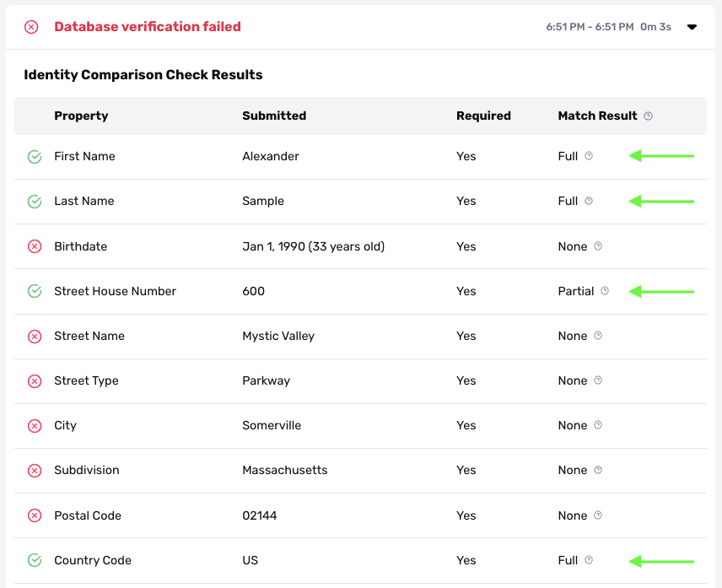Image resolution: width=722 pixels, height=588 pixels.
Task: Click green check icon for Street House Number
Action: tap(35, 291)
